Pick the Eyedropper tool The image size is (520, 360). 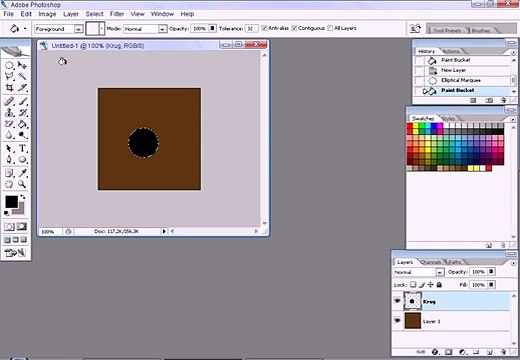click(22, 173)
